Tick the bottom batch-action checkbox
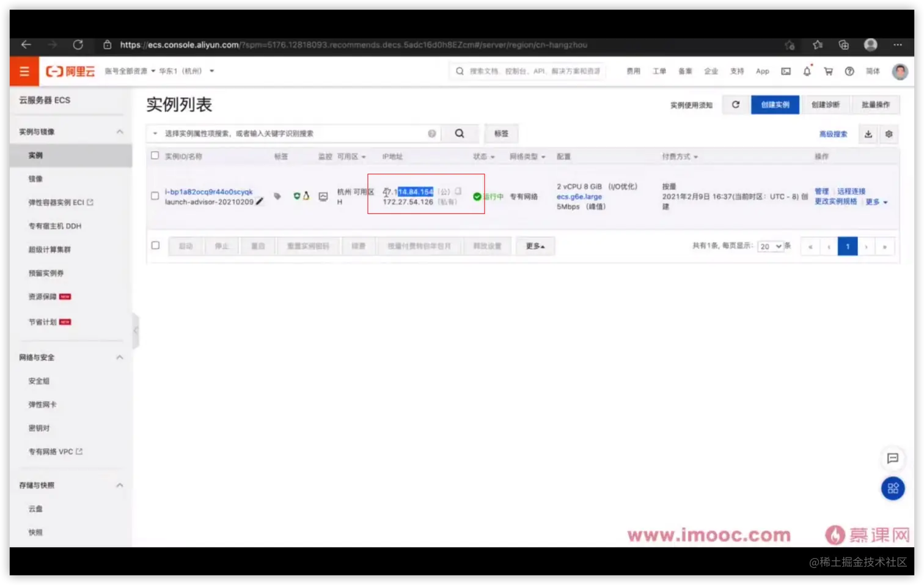This screenshot has height=585, width=924. click(x=155, y=245)
